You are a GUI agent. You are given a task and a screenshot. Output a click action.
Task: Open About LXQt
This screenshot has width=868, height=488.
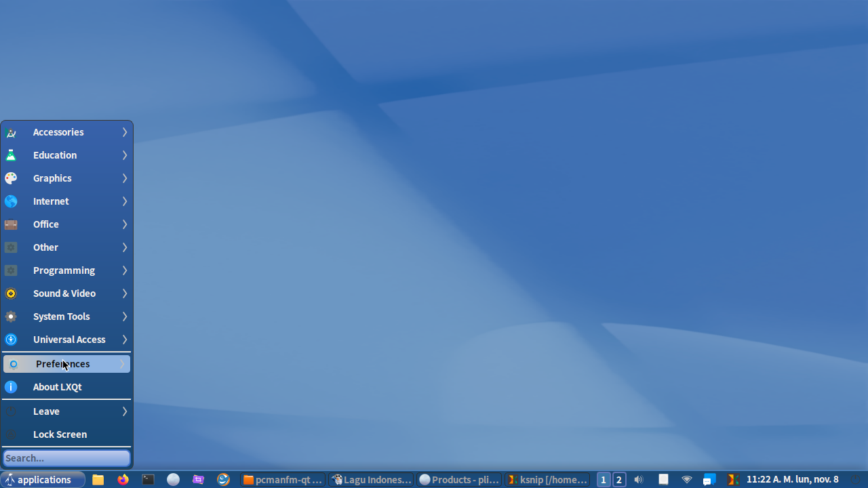pos(66,387)
